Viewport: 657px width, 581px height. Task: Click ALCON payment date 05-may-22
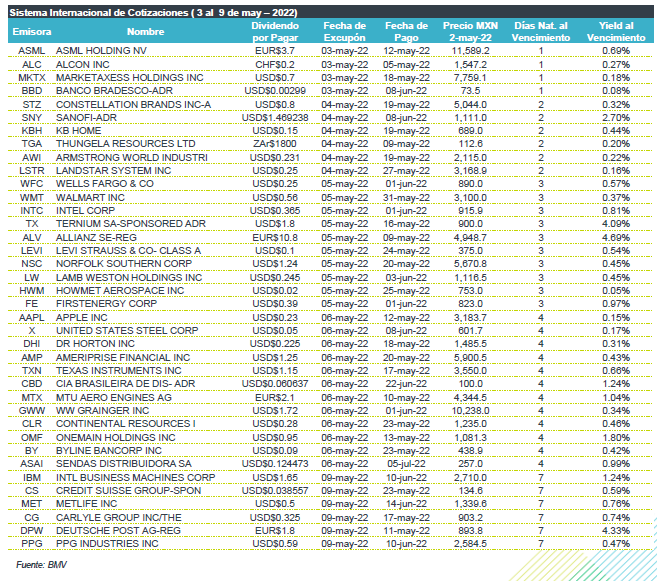tap(406, 65)
